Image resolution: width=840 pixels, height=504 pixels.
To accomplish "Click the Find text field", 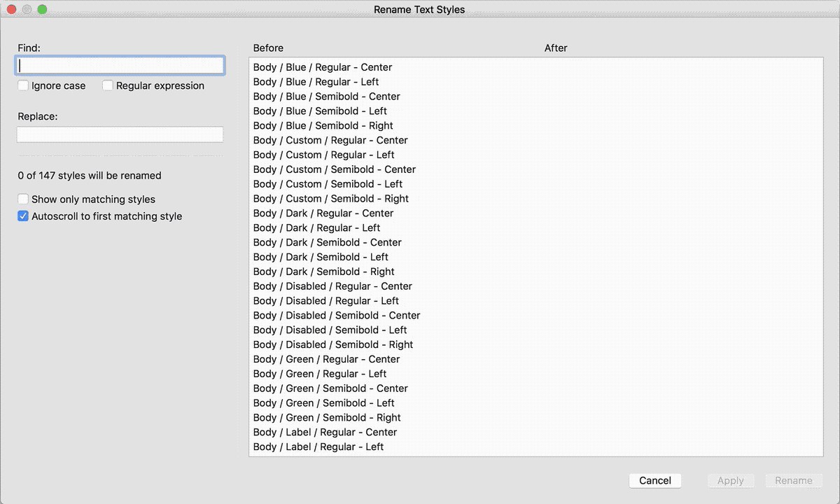I will (x=120, y=66).
